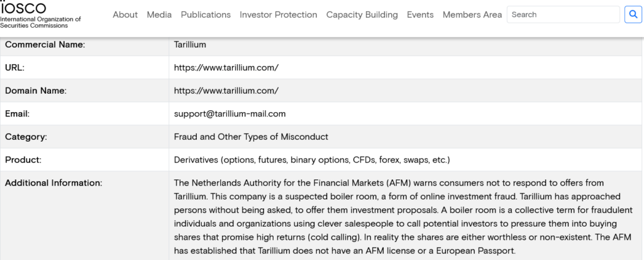Click the magnifying glass search icon
This screenshot has height=260, width=644.
point(633,14)
